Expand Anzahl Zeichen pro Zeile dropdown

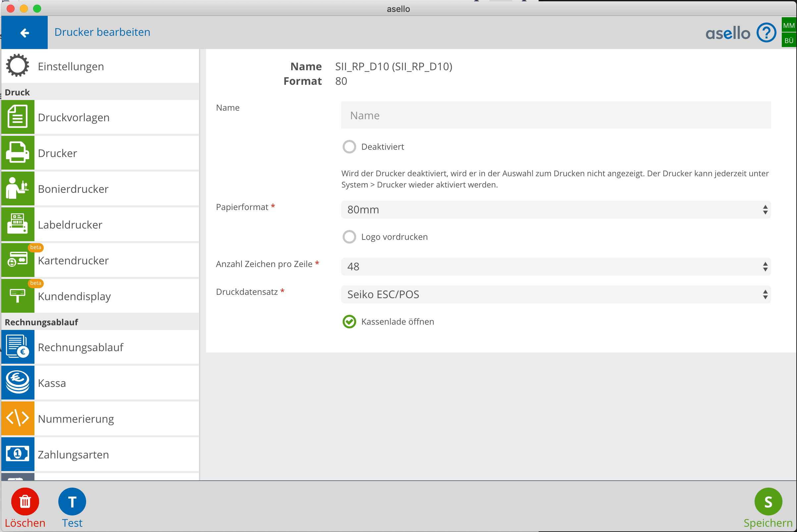pyautogui.click(x=556, y=267)
